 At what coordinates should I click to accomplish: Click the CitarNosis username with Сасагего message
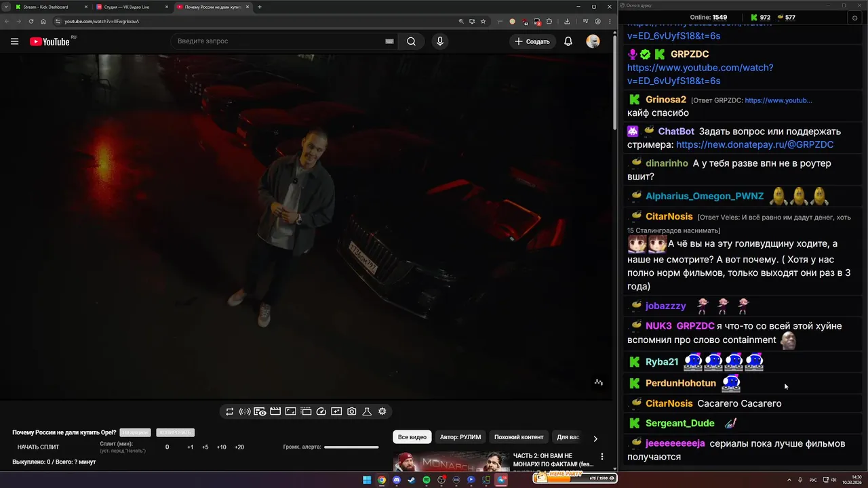669,403
